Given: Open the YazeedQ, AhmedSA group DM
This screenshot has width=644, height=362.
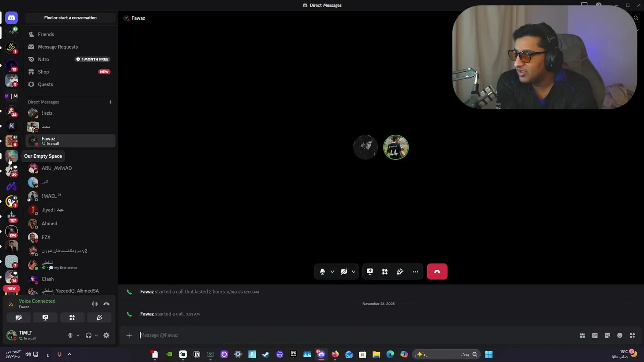Looking at the screenshot, I should [x=70, y=291].
